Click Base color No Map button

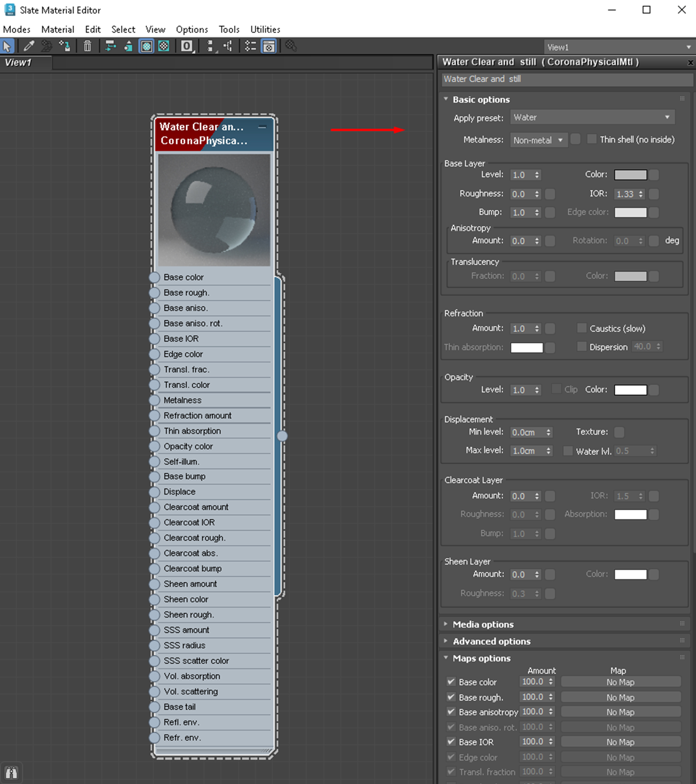pos(621,682)
